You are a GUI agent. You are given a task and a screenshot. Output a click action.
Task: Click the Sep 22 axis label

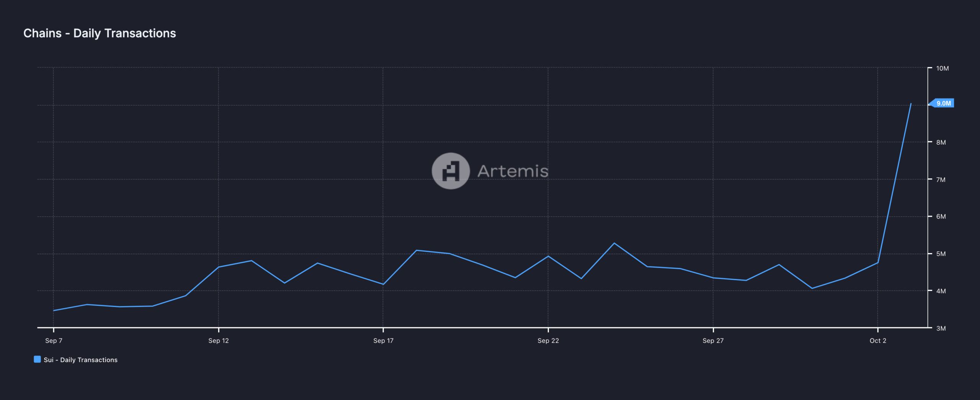pyautogui.click(x=548, y=341)
